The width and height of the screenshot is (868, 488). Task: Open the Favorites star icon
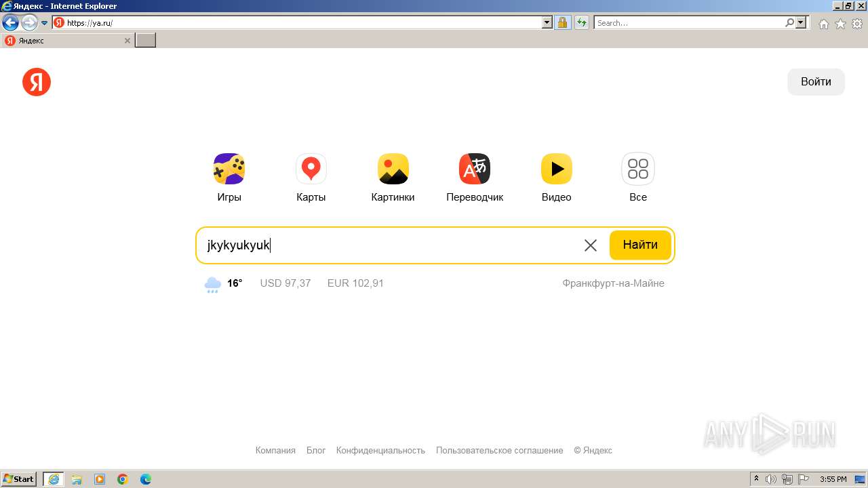(x=840, y=24)
